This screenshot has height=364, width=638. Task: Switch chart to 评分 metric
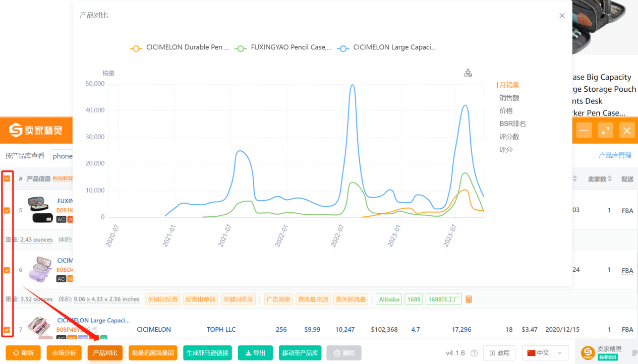point(506,150)
